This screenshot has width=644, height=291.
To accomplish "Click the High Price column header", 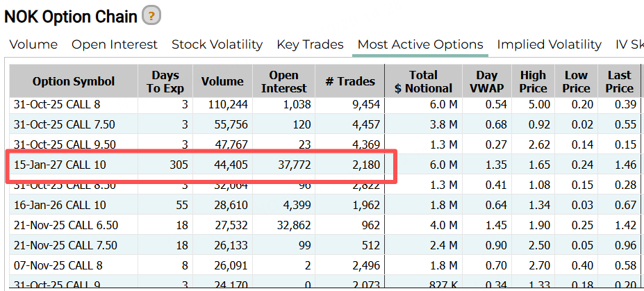I will pos(534,81).
